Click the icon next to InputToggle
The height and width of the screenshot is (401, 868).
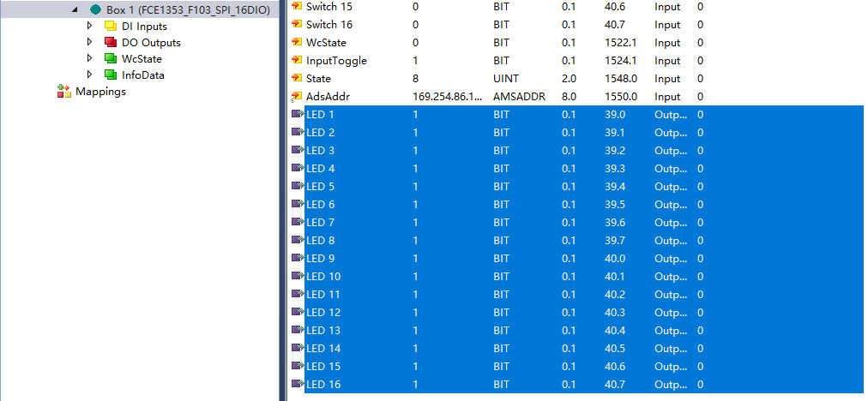tap(297, 60)
